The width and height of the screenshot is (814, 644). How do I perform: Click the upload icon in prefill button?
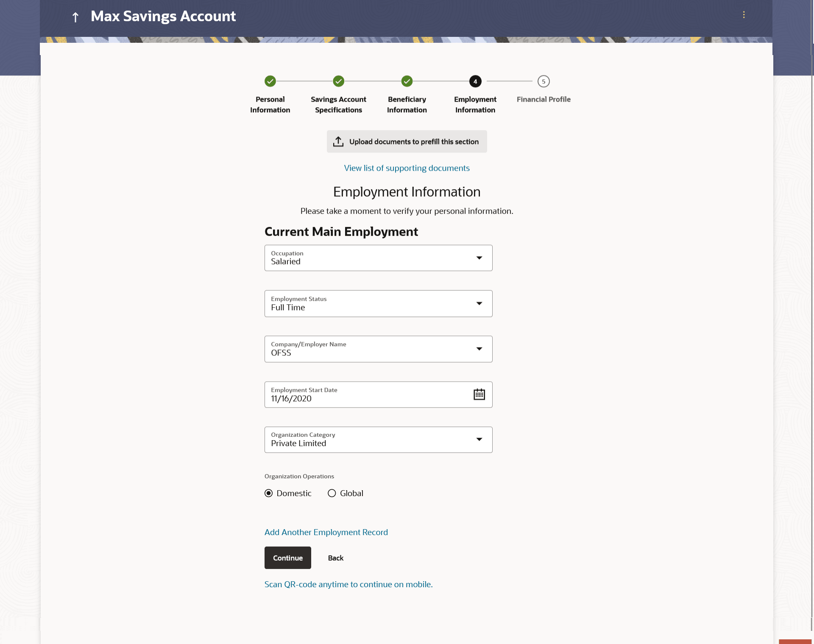(x=338, y=142)
